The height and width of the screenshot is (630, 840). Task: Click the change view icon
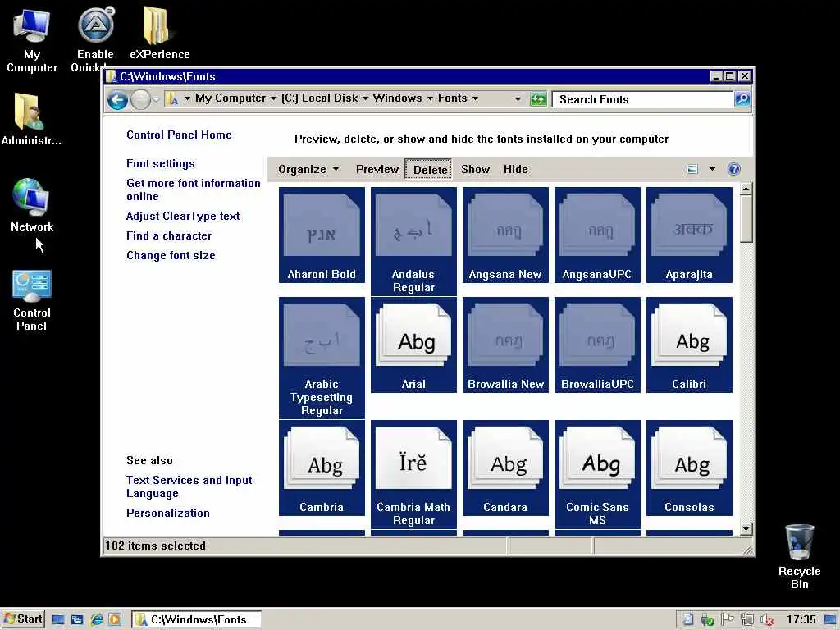(692, 169)
